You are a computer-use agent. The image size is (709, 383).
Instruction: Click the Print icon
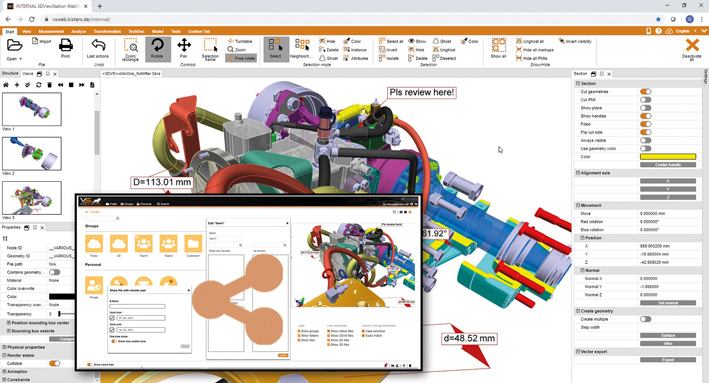66,48
